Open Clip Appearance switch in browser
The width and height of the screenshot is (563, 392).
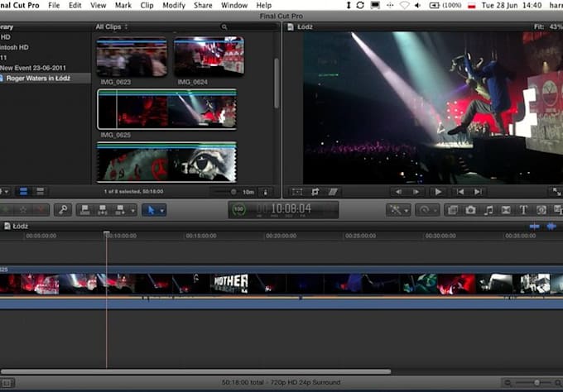[x=266, y=192]
